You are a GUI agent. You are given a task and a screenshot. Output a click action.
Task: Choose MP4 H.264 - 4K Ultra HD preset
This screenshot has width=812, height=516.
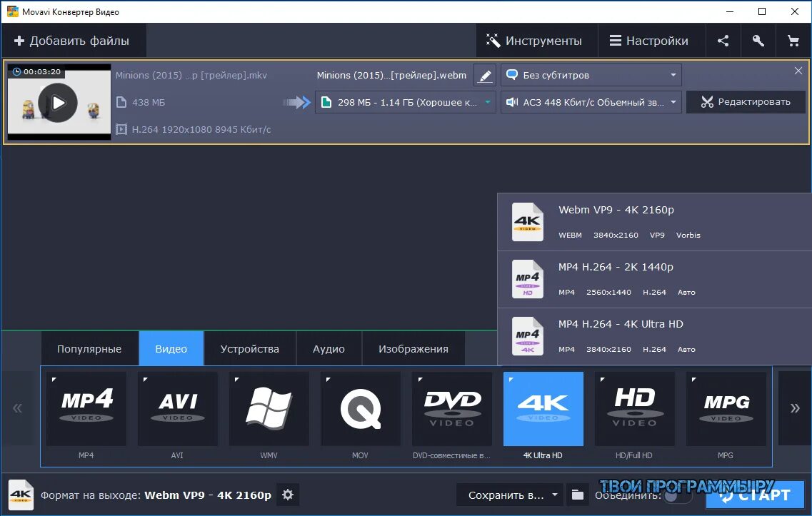click(654, 336)
